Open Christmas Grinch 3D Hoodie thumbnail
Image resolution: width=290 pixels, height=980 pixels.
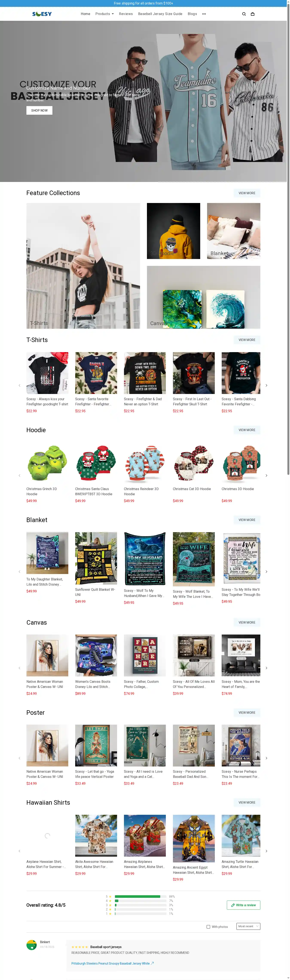(x=47, y=463)
